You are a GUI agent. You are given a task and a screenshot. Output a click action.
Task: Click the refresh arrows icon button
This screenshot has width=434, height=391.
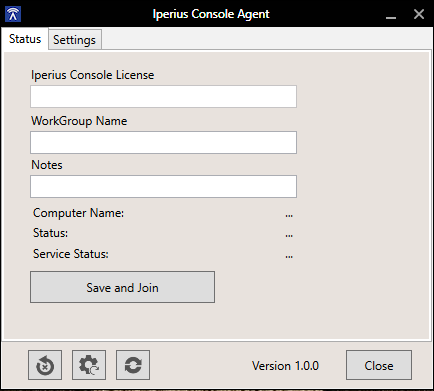click(133, 365)
